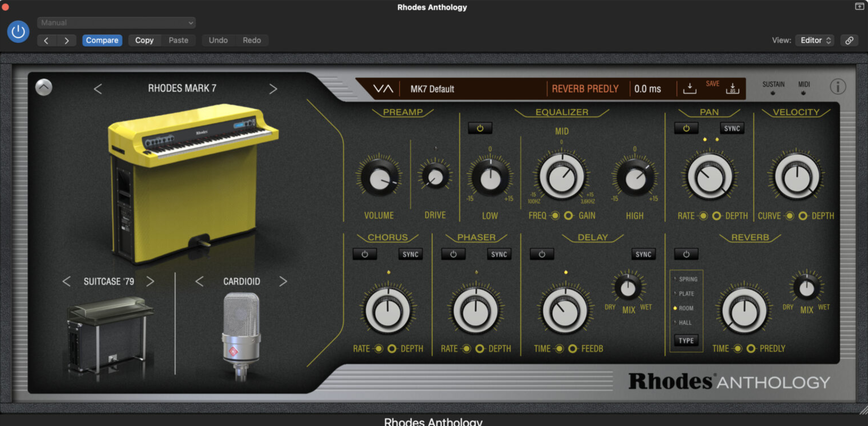This screenshot has width=868, height=426.
Task: Click the Redo button
Action: pyautogui.click(x=252, y=40)
